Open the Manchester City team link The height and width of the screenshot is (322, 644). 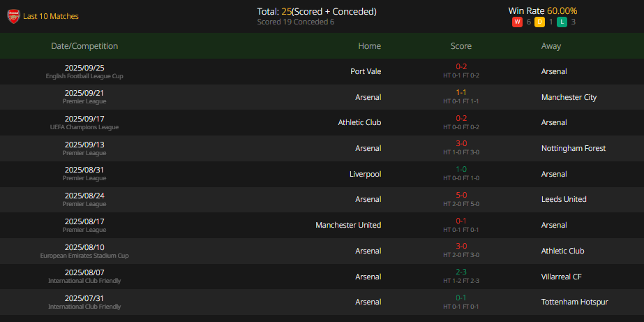click(x=569, y=98)
